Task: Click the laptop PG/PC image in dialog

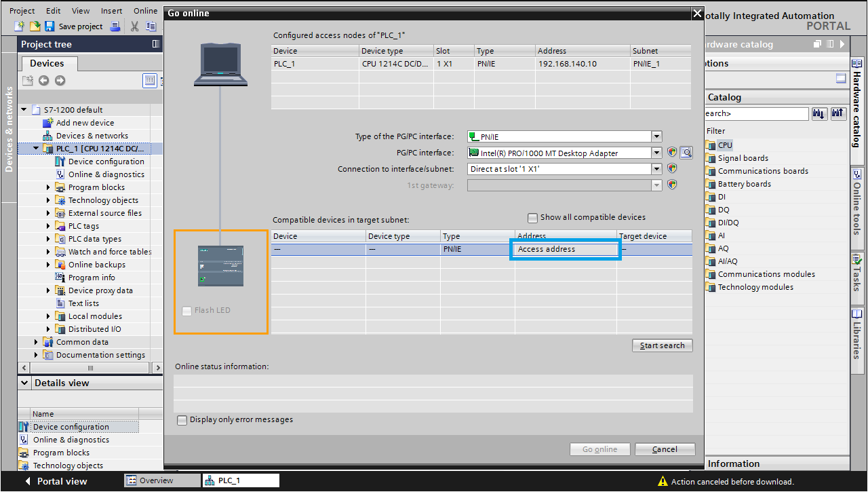Action: [220, 65]
